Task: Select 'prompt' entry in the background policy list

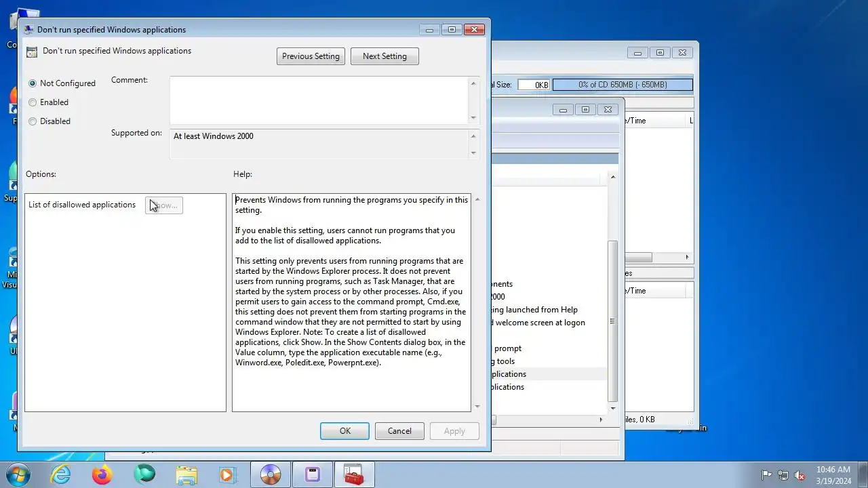Action: tap(508, 348)
